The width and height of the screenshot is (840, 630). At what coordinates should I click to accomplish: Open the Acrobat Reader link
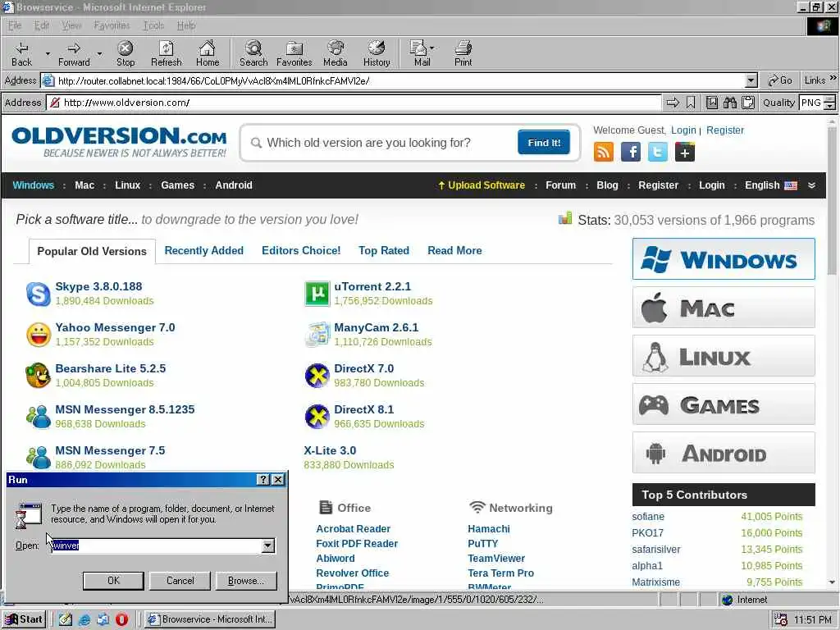(353, 529)
